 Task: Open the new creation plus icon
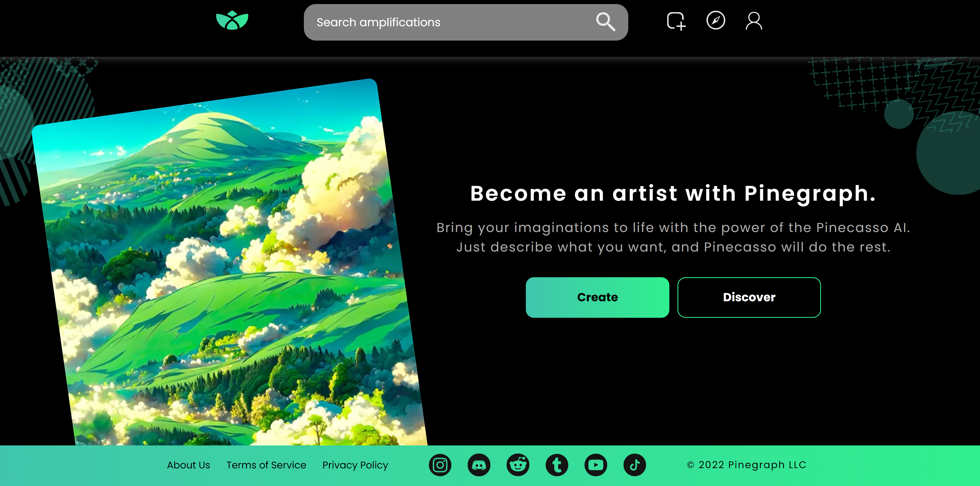pyautogui.click(x=676, y=21)
